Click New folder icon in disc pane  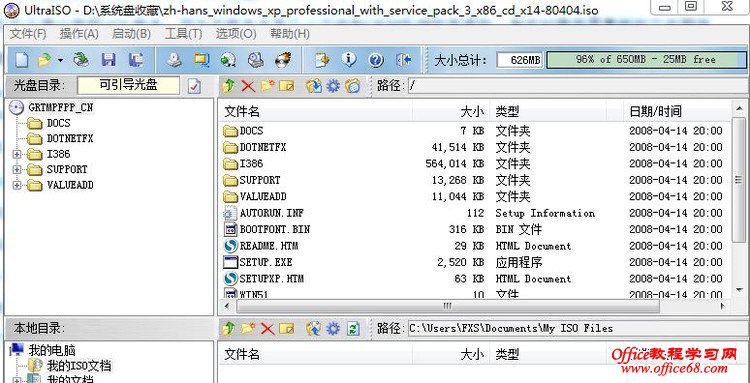tap(267, 86)
